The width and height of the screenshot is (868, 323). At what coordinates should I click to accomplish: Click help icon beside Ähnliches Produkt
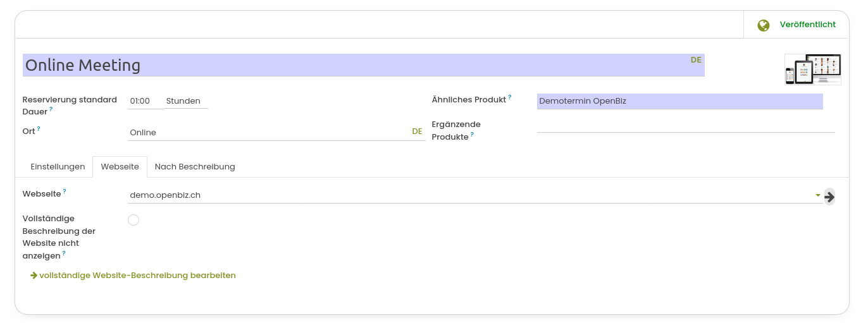[509, 97]
